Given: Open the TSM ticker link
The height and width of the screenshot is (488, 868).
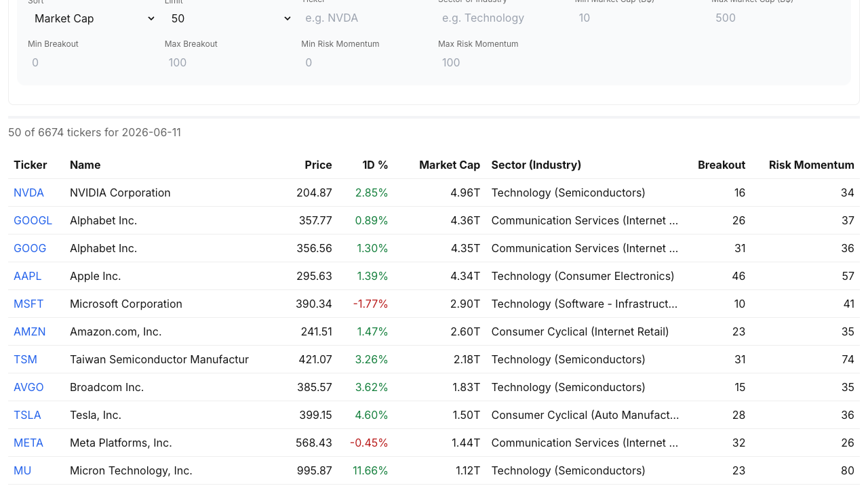Looking at the screenshot, I should point(25,359).
